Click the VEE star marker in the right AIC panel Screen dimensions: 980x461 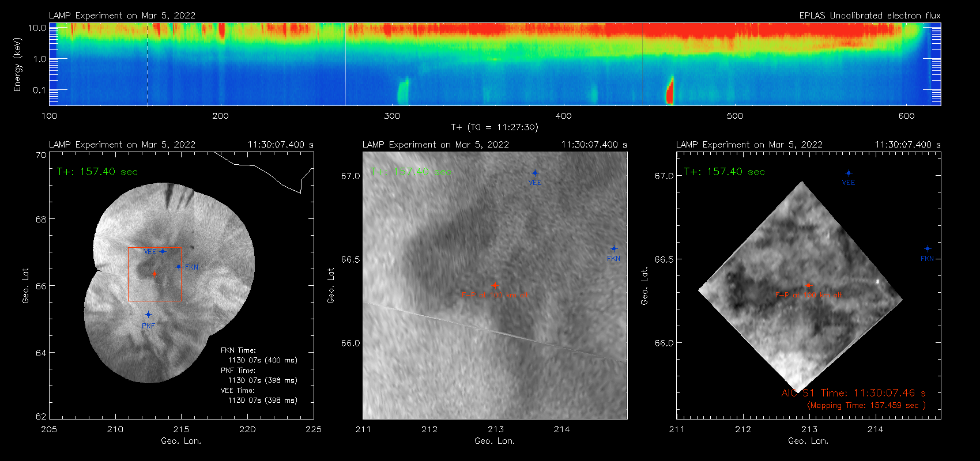tap(849, 173)
